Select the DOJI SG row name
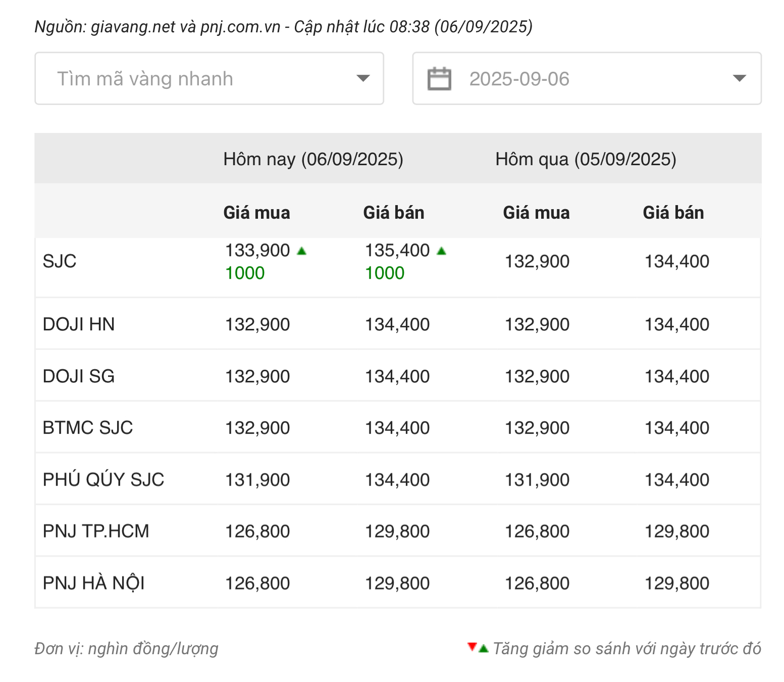Screen dimensions: 784x682 click(79, 376)
